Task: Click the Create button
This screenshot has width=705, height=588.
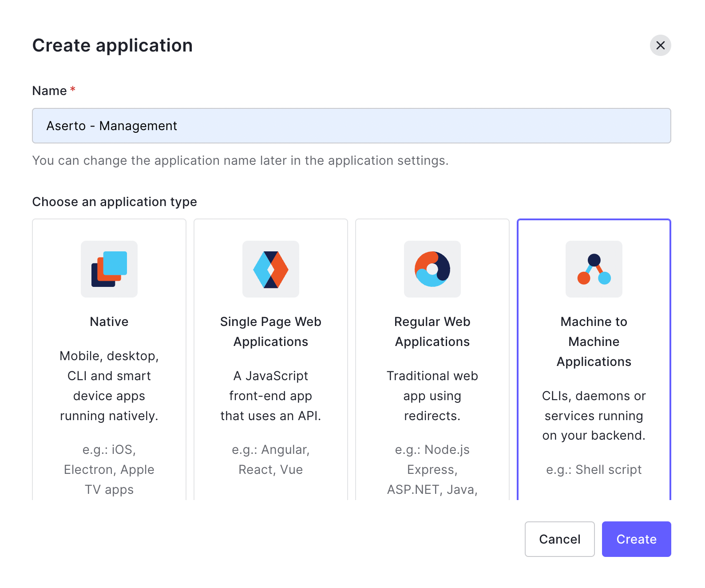Action: click(637, 539)
